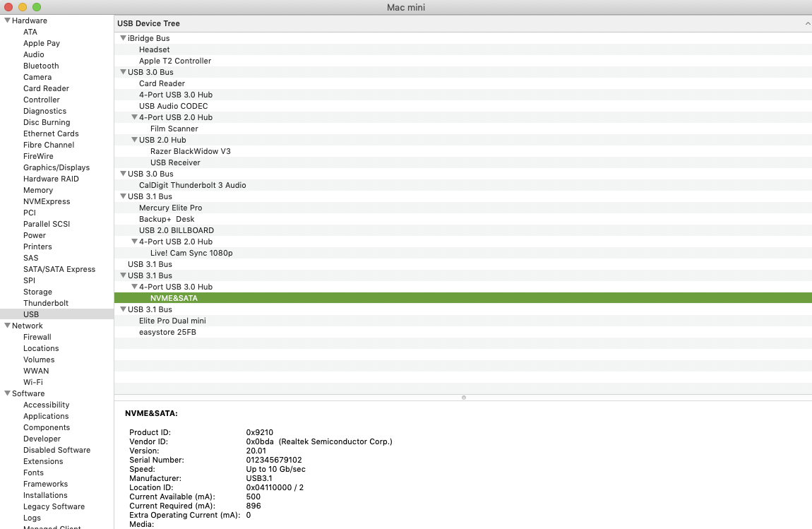Collapse the USB 3.0 Bus triangle above Card Reader
Viewport: 812px width, 529px height.
124,72
